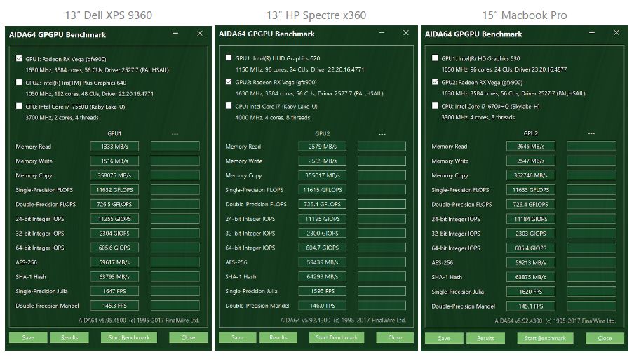Enable the Core i7-6700HQ CPU checkbox
Screen dimensions: 634x364
[x=435, y=106]
